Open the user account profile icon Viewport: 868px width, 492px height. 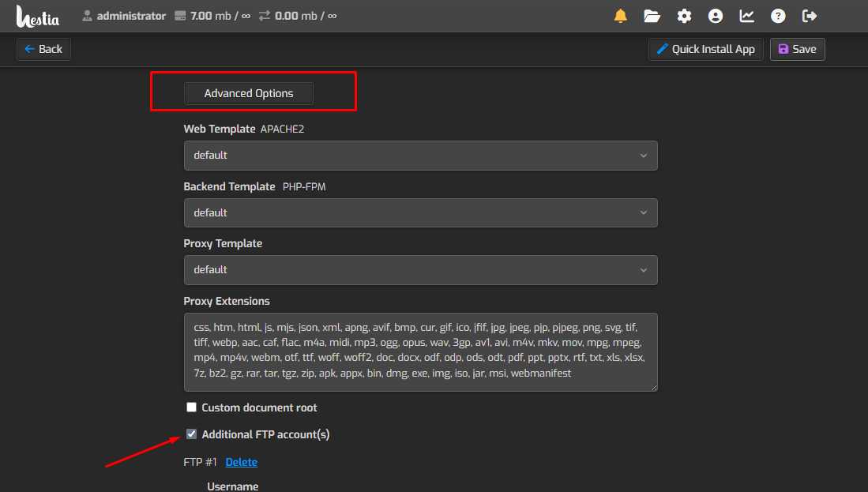pos(716,16)
